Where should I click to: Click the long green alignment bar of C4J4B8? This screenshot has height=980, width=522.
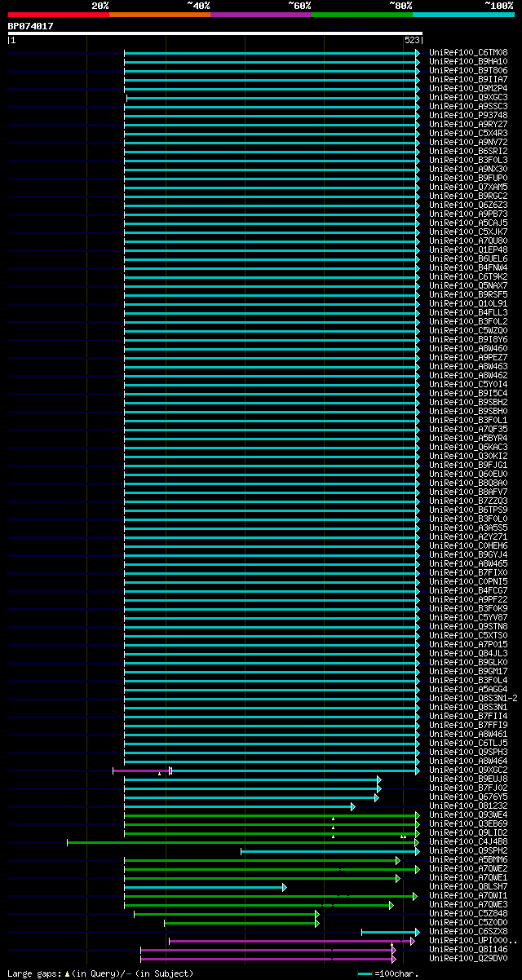(x=242, y=842)
